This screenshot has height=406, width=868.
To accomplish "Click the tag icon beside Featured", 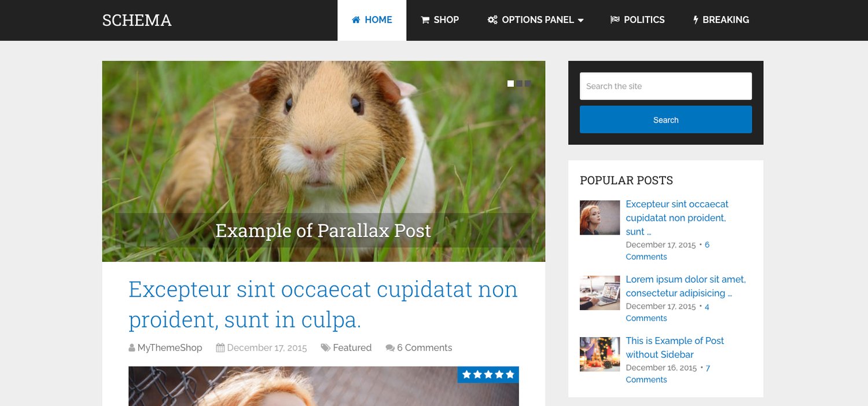I will tap(326, 348).
